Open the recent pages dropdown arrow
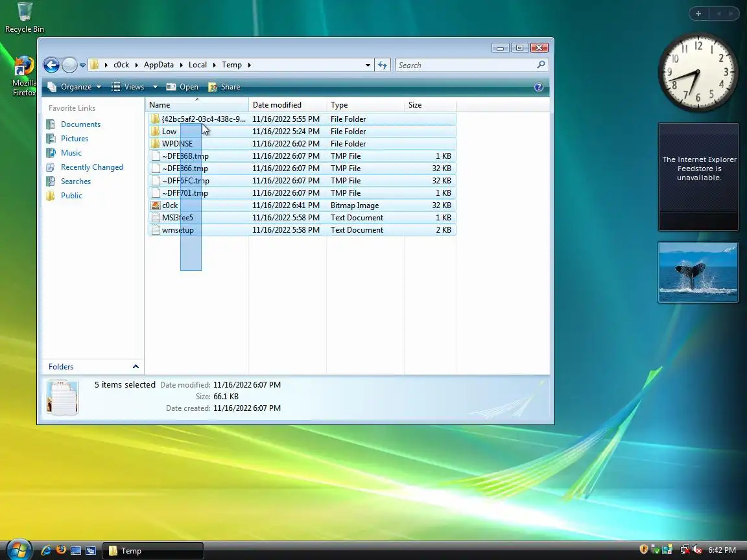 coord(82,65)
